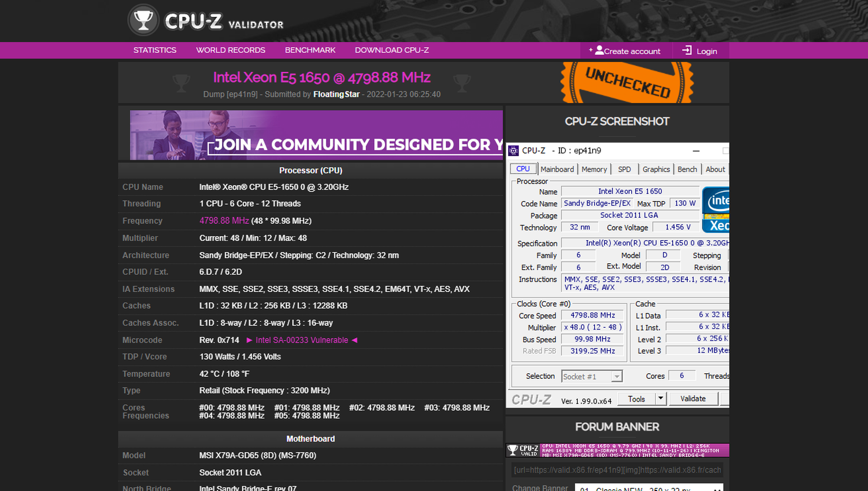Click the FORUM BANNER heading
Image resolution: width=868 pixels, height=491 pixels.
coord(617,427)
